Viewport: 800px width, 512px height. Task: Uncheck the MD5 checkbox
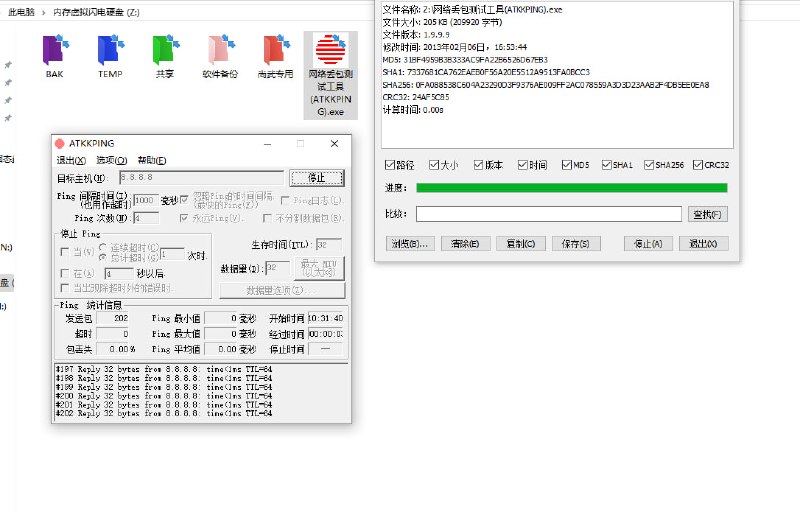[567, 165]
